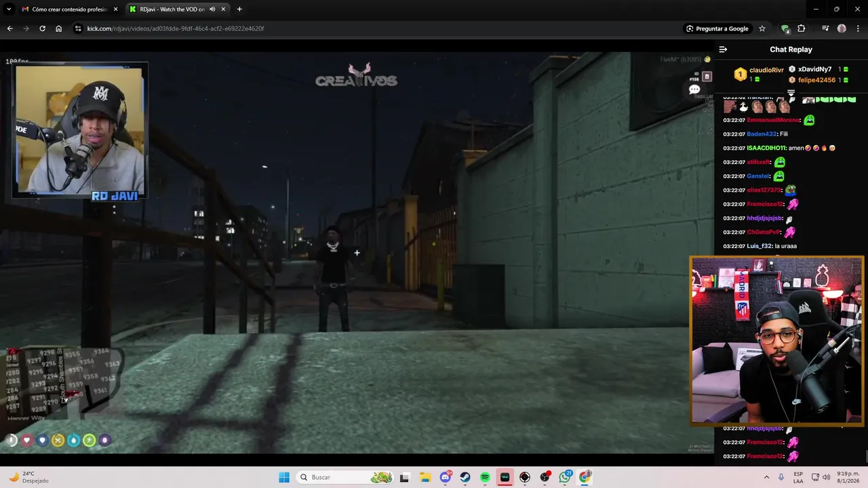The height and width of the screenshot is (488, 868).
Task: Open volume control in the tray
Action: point(827,477)
